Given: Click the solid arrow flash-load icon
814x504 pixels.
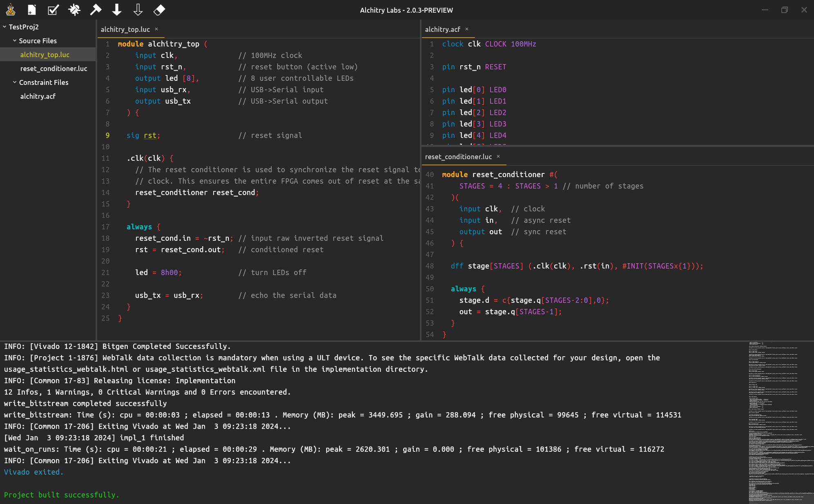Looking at the screenshot, I should [x=117, y=10].
